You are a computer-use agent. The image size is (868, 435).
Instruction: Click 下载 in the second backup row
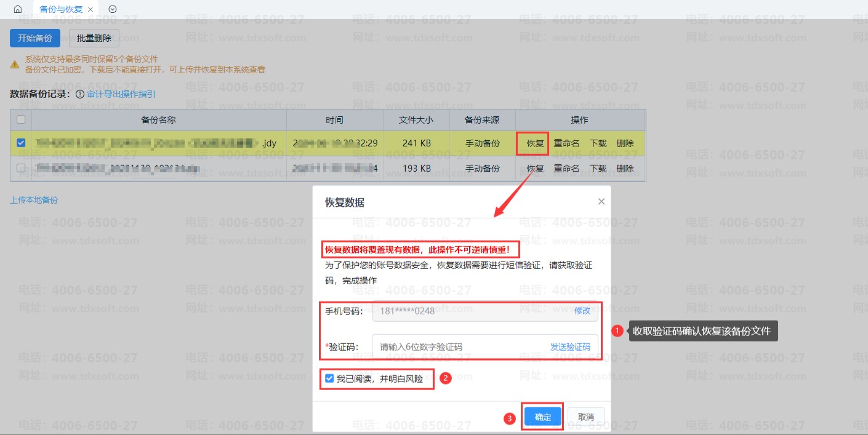[598, 169]
